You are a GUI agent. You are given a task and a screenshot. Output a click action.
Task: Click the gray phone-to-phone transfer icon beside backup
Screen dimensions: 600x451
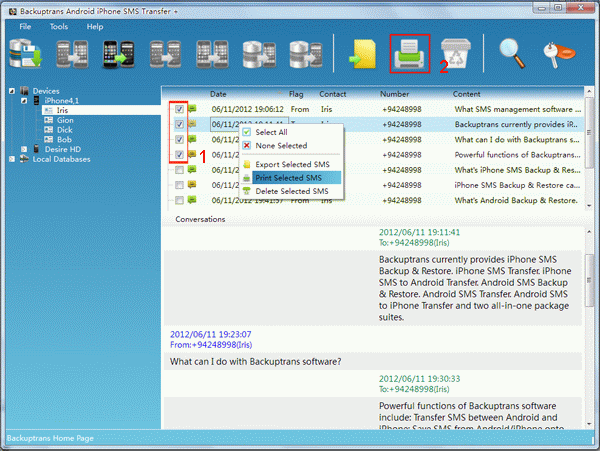tap(72, 54)
